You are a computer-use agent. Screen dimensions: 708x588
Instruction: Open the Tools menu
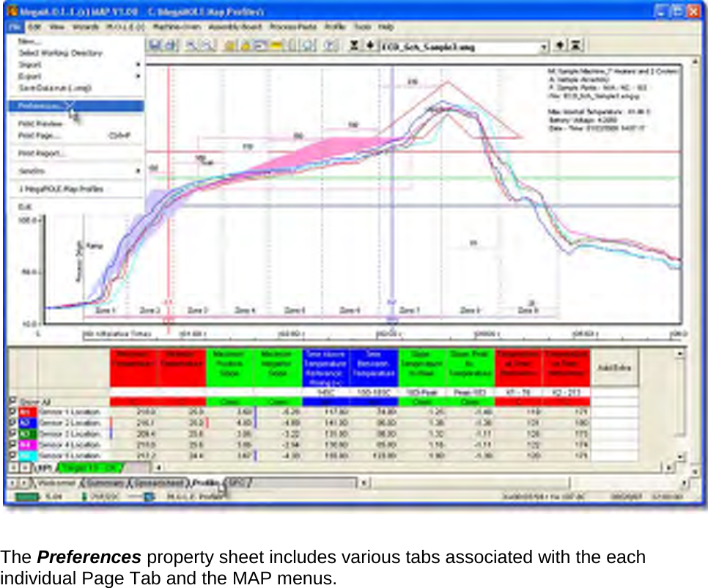click(362, 26)
